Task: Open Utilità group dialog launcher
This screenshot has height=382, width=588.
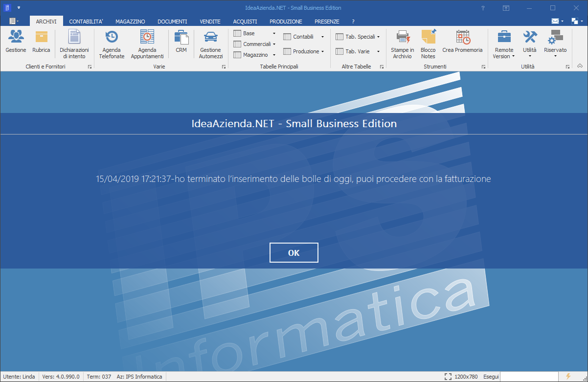Action: point(567,67)
